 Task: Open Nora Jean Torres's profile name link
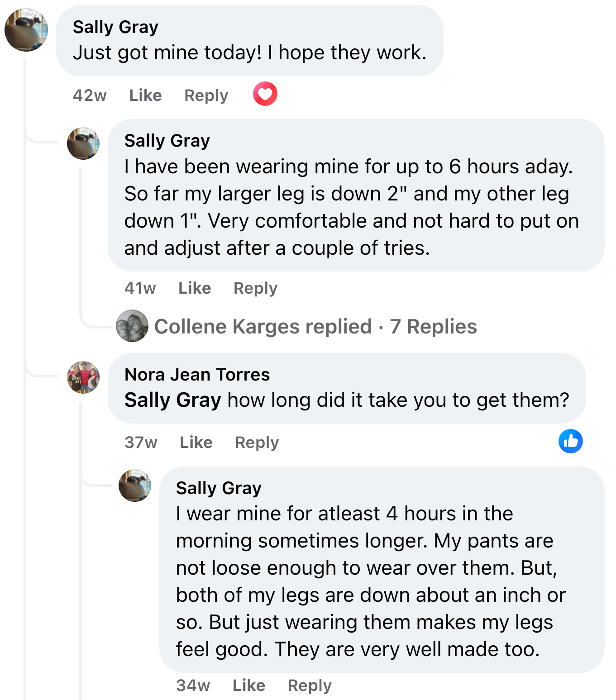197,375
